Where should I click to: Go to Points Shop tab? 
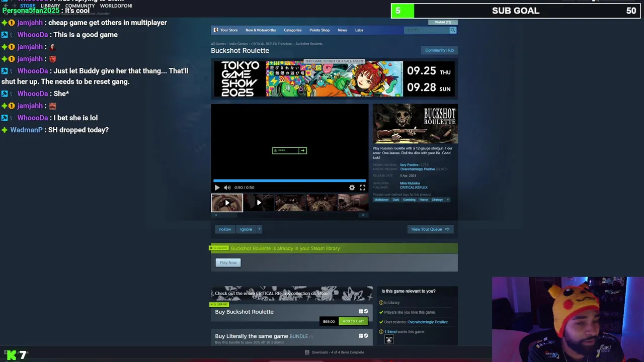coord(319,30)
